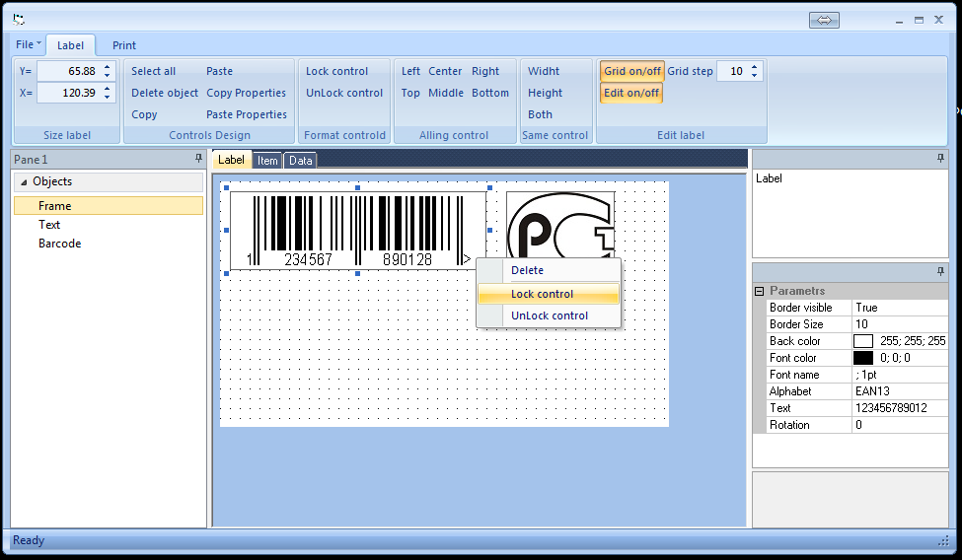The image size is (962, 560).
Task: Click the resize grip in the status bar
Action: (943, 541)
